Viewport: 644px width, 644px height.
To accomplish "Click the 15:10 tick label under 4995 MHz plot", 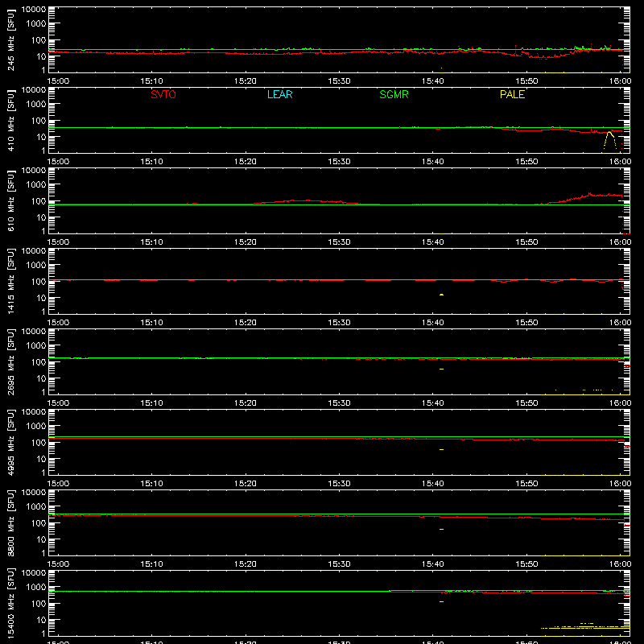I will tap(151, 484).
